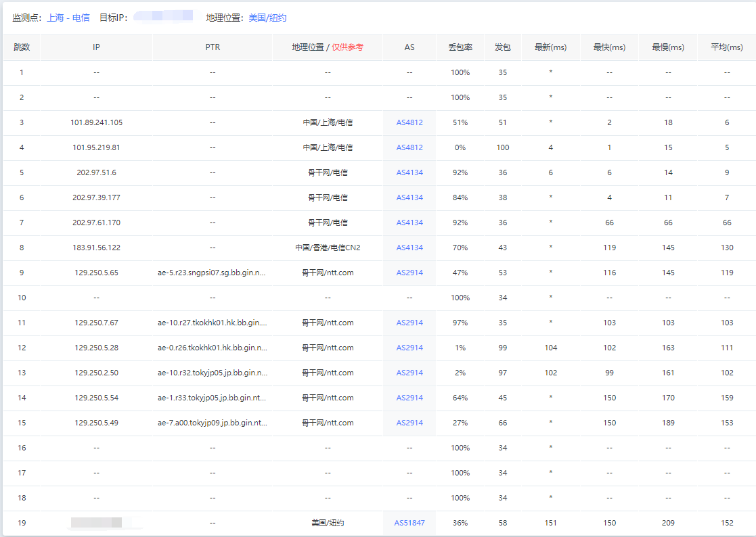Click the PTR column header

(213, 47)
